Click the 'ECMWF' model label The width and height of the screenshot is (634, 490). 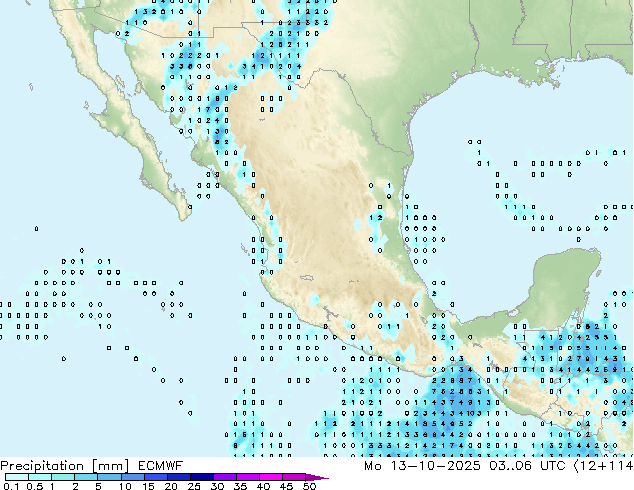point(161,466)
